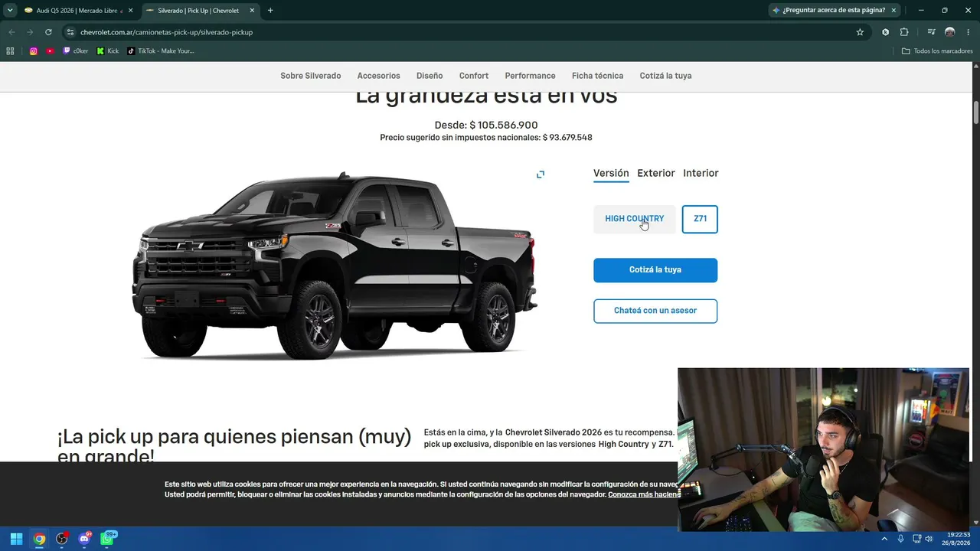Viewport: 980px width, 551px height.
Task: Choose the HIGH COUNTRY version
Action: click(x=635, y=219)
